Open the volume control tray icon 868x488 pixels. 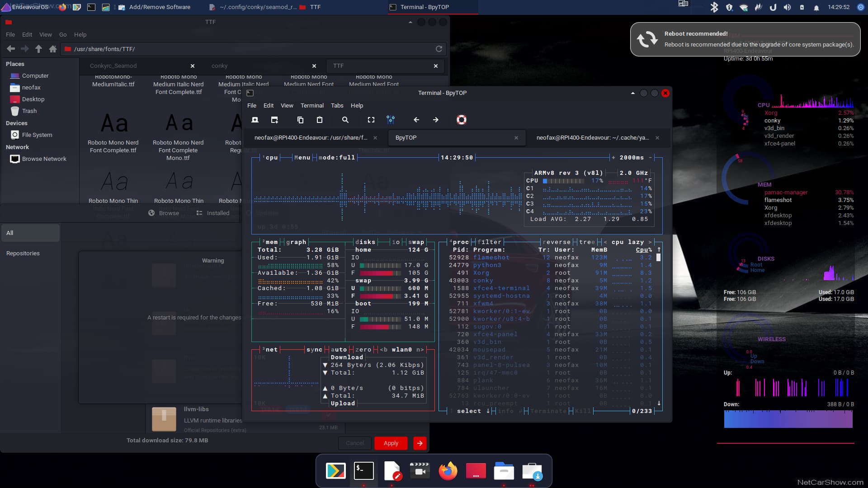coord(787,7)
